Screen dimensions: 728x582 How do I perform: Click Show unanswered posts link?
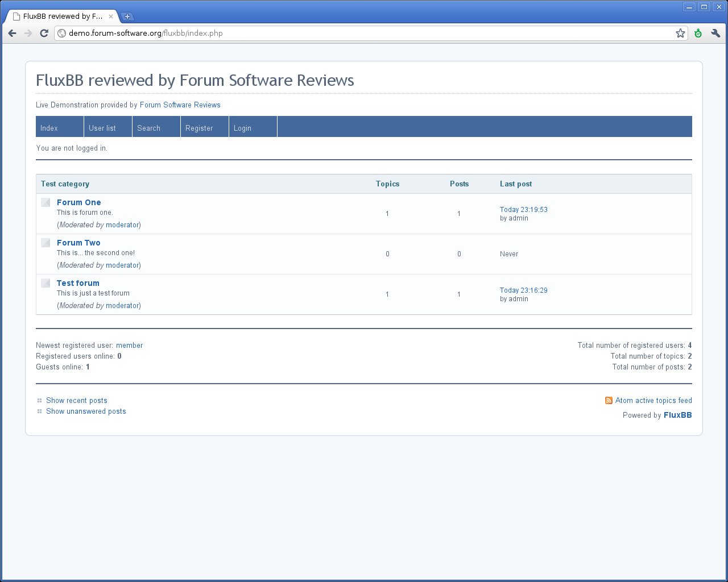pyautogui.click(x=86, y=411)
